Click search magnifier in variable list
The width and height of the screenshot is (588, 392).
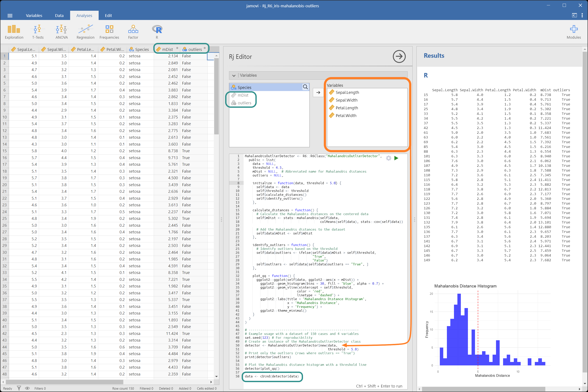click(305, 87)
